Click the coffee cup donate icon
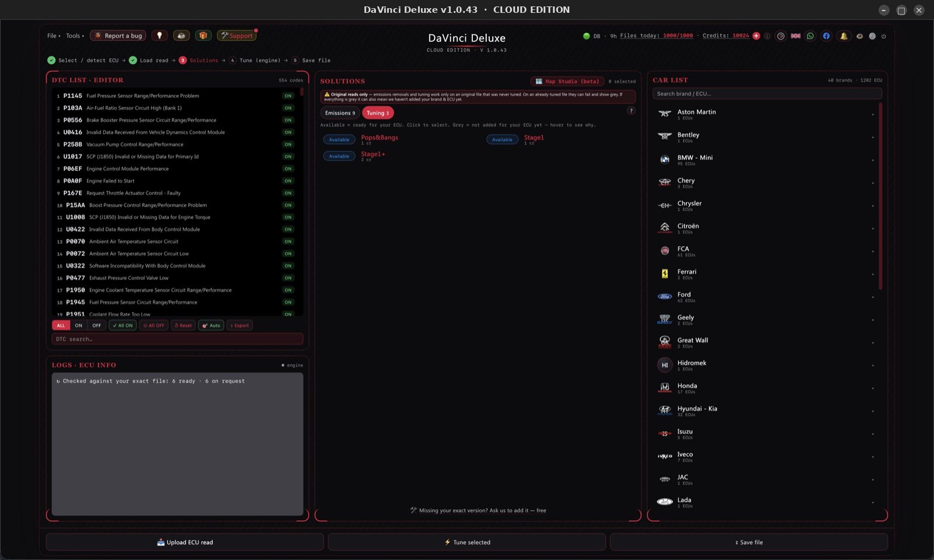This screenshot has height=560, width=934. (x=181, y=36)
